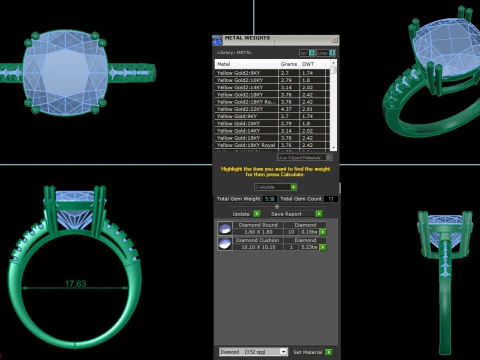Select the Yellow Gold2:9KY row
This screenshot has height=360, width=480.
click(272, 73)
